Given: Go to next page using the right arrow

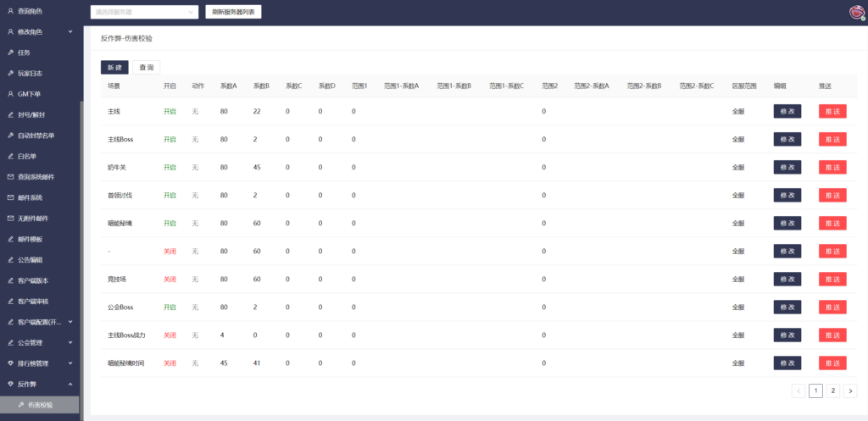Looking at the screenshot, I should pyautogui.click(x=850, y=391).
